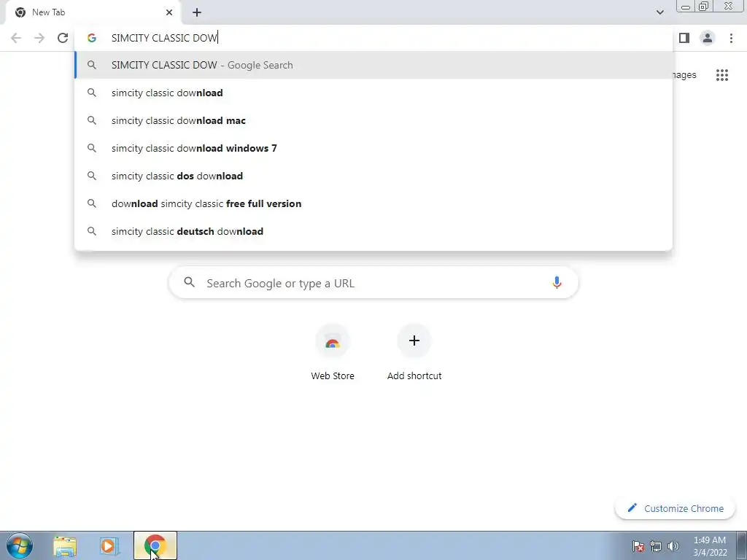The height and width of the screenshot is (560, 747).
Task: Click the browser back arrow
Action: [x=16, y=38]
